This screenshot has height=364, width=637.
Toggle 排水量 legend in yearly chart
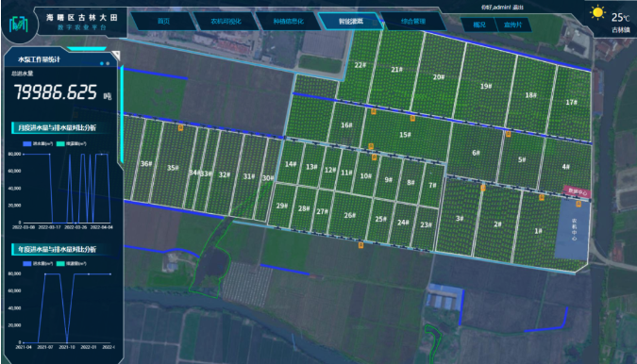click(x=71, y=263)
